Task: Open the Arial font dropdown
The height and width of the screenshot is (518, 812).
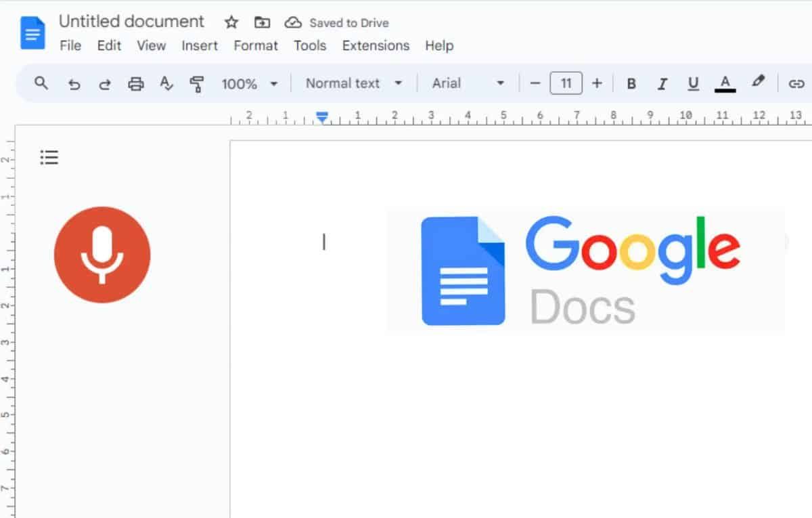Action: point(468,83)
